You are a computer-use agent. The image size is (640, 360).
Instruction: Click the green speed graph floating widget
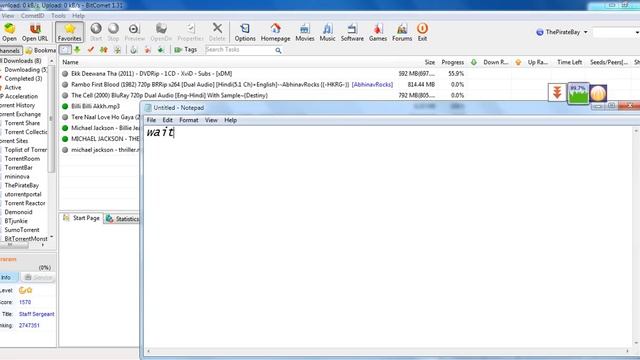coord(578,93)
